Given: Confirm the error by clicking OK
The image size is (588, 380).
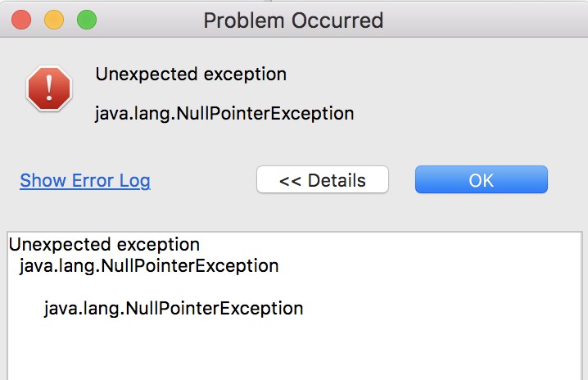Looking at the screenshot, I should click(x=481, y=179).
